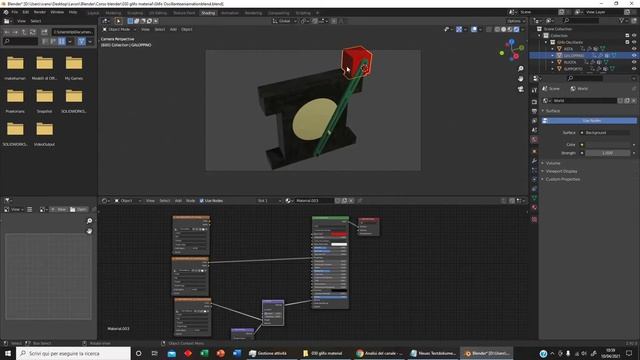
Task: Open the Scene properties tab
Action: click(534, 130)
